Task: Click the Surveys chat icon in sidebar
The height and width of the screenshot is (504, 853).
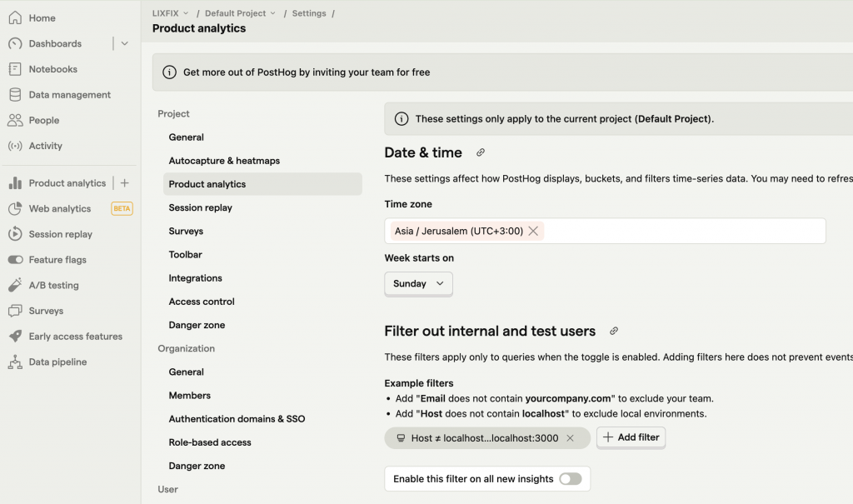Action: 15,311
